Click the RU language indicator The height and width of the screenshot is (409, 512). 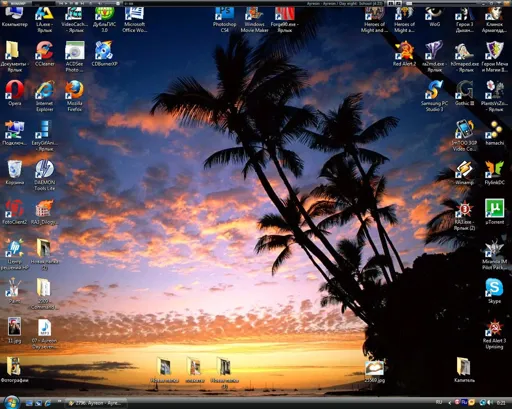pyautogui.click(x=439, y=402)
